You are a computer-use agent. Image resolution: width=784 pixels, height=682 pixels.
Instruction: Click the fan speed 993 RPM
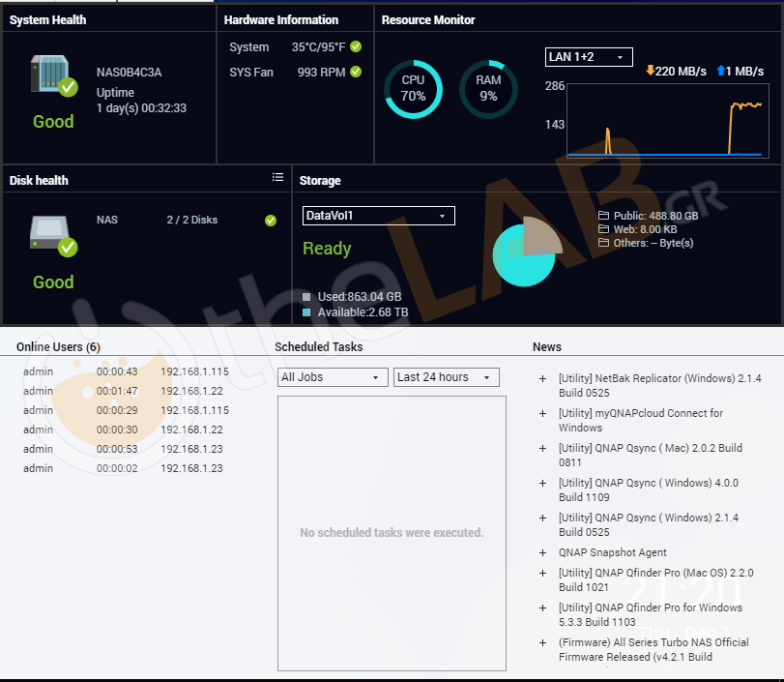click(x=321, y=72)
